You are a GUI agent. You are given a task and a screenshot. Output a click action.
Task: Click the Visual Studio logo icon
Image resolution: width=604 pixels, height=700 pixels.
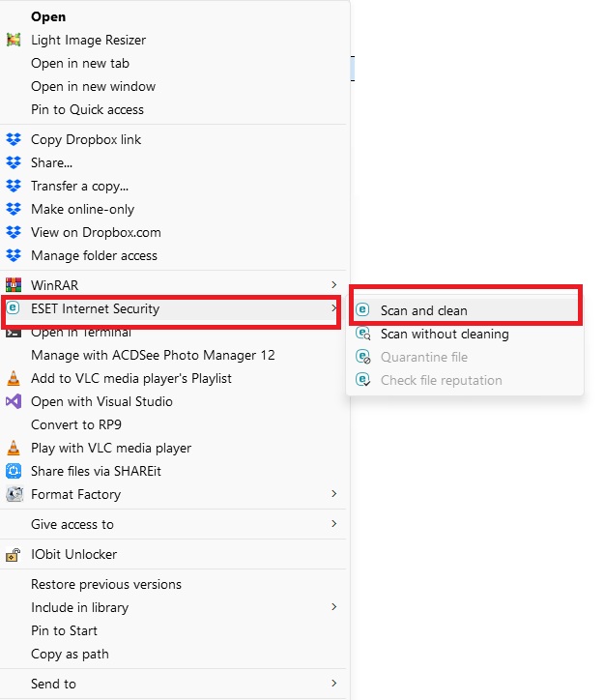(x=14, y=401)
